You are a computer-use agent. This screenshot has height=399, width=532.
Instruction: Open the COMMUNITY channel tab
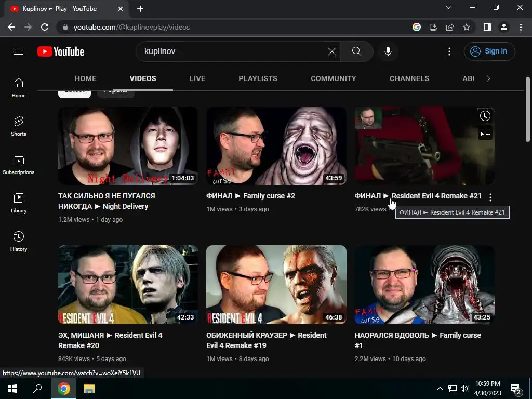tap(334, 78)
